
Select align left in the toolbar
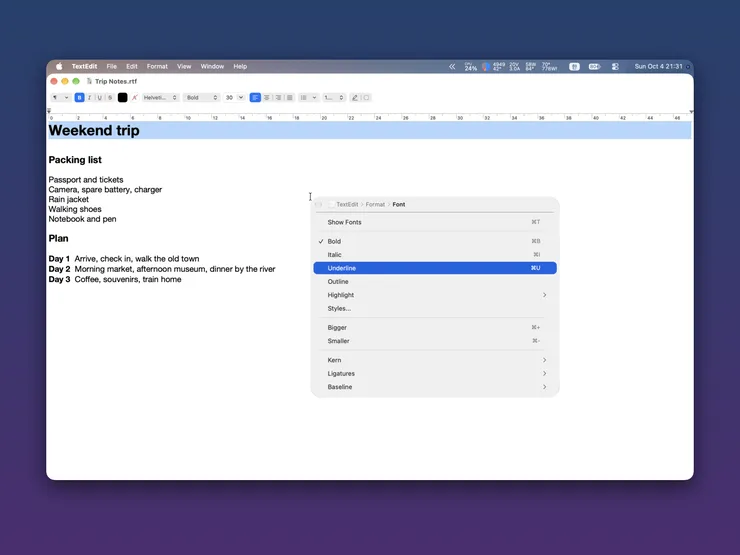[x=255, y=98]
